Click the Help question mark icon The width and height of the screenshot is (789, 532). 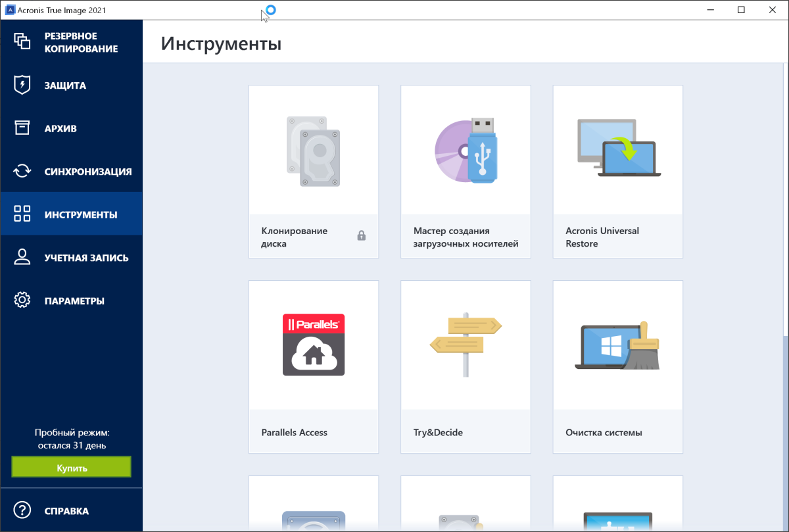(x=22, y=510)
